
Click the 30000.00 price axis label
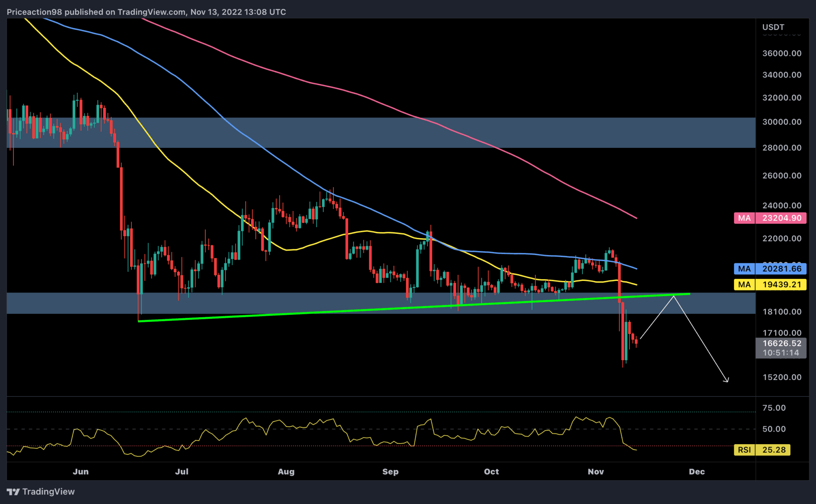tap(781, 122)
